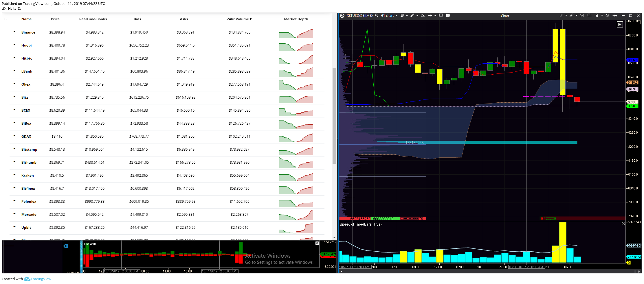Expand the LBank row

point(14,71)
